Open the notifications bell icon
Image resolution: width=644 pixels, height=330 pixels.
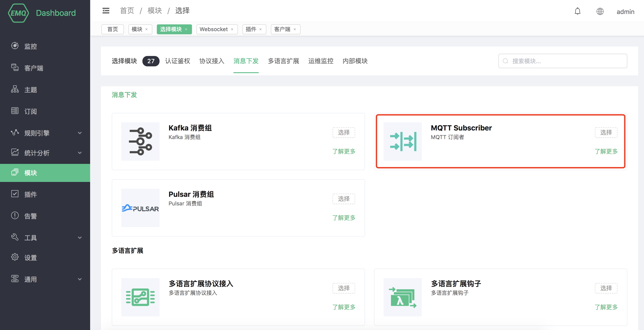click(577, 11)
